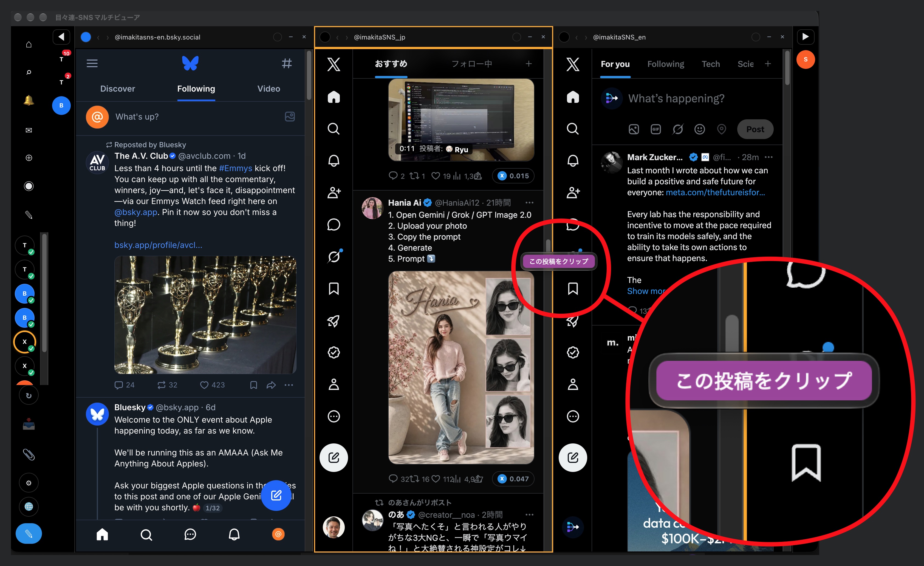924x566 pixels.
Task: Switch to the Discover tab in Bluesky
Action: (117, 89)
